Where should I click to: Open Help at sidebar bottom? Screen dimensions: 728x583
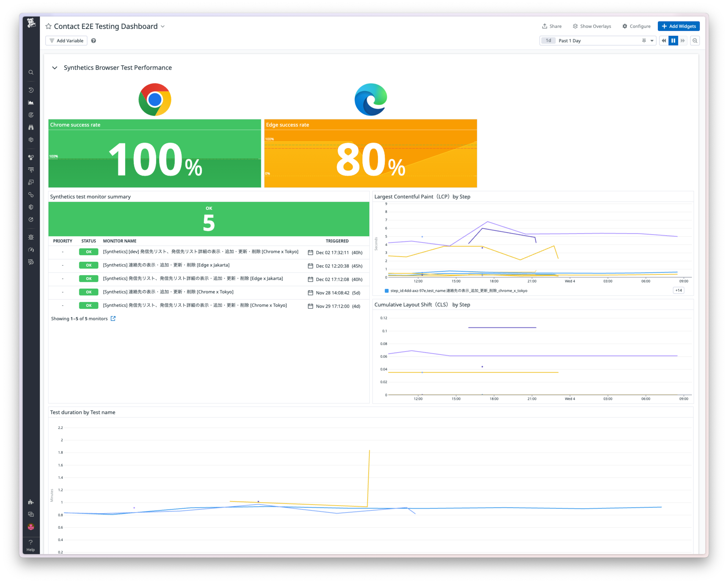click(31, 545)
